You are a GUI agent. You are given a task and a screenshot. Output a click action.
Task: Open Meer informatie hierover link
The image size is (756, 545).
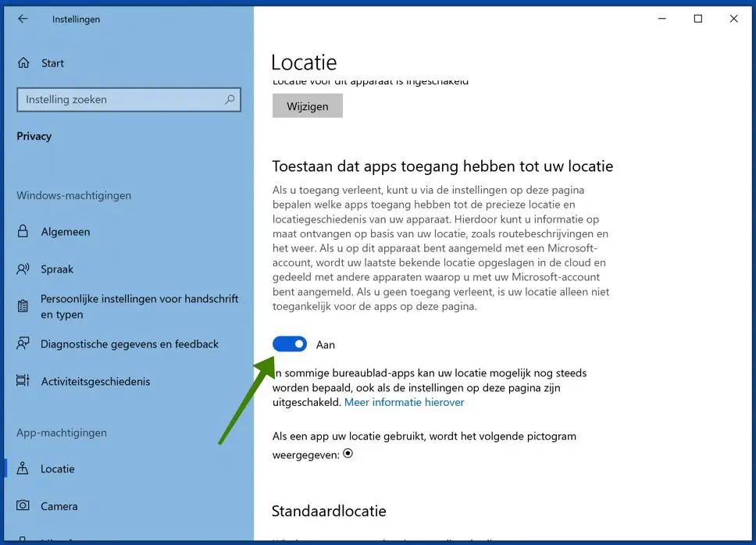(404, 402)
